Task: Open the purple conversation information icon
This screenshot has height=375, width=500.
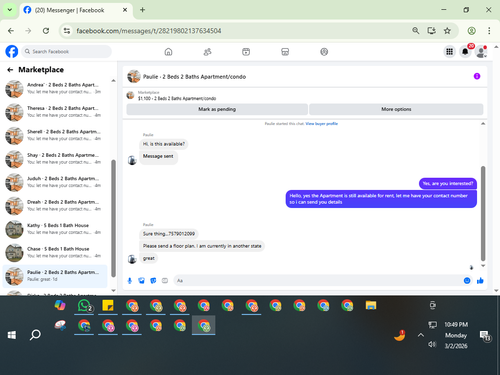Action: (477, 76)
